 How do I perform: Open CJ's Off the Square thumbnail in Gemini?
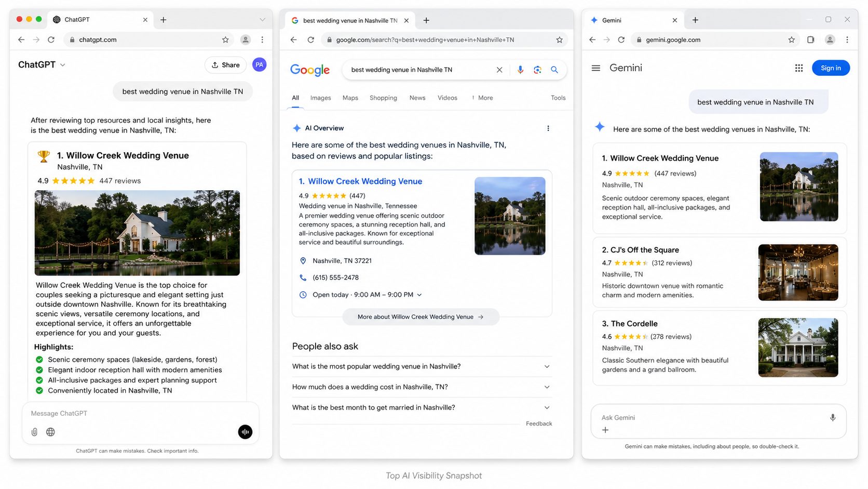tap(798, 272)
